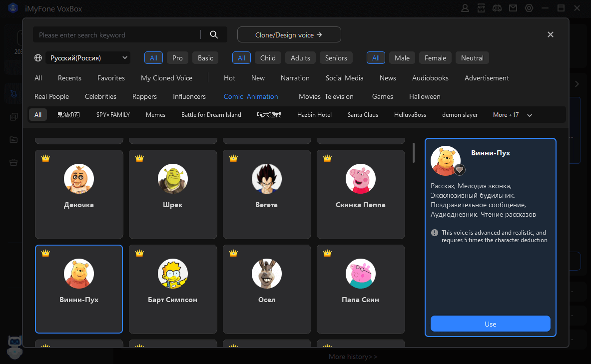This screenshot has height=364, width=591.
Task: Close the voice selection dialog
Action: pos(551,34)
